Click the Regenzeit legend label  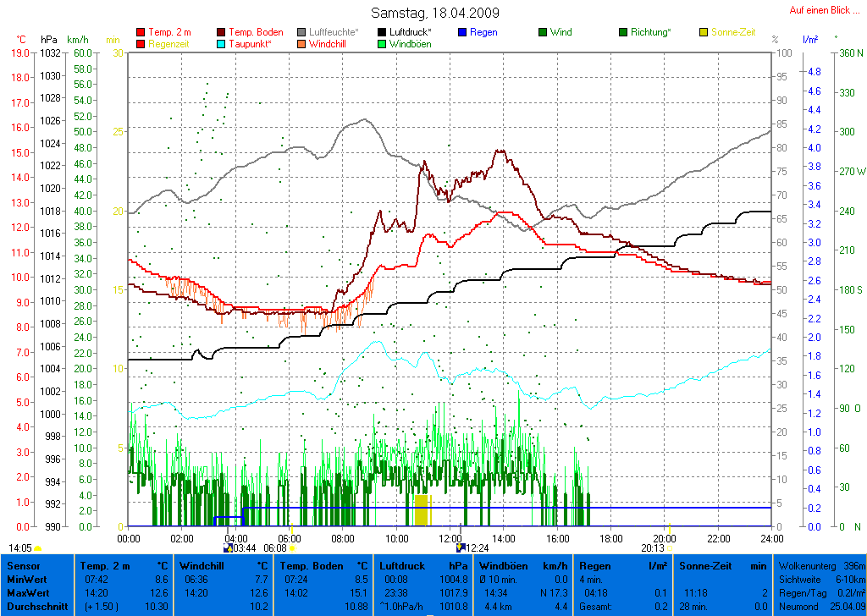click(170, 43)
